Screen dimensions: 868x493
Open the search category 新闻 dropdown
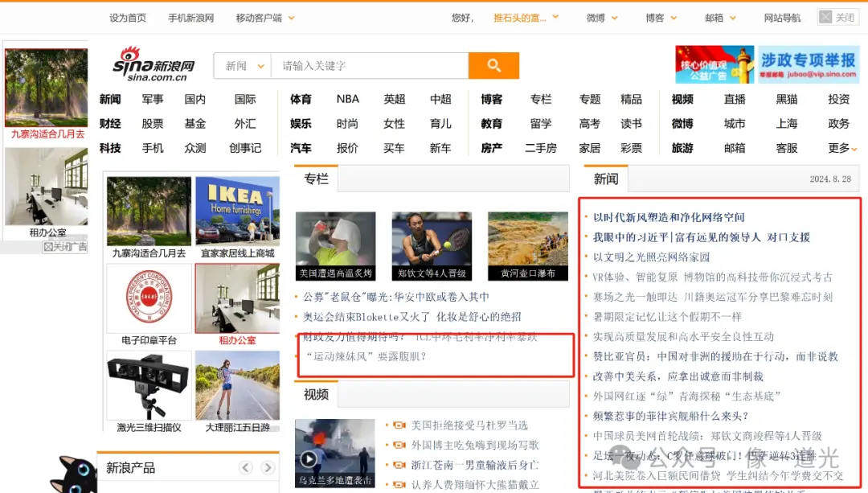(x=243, y=66)
